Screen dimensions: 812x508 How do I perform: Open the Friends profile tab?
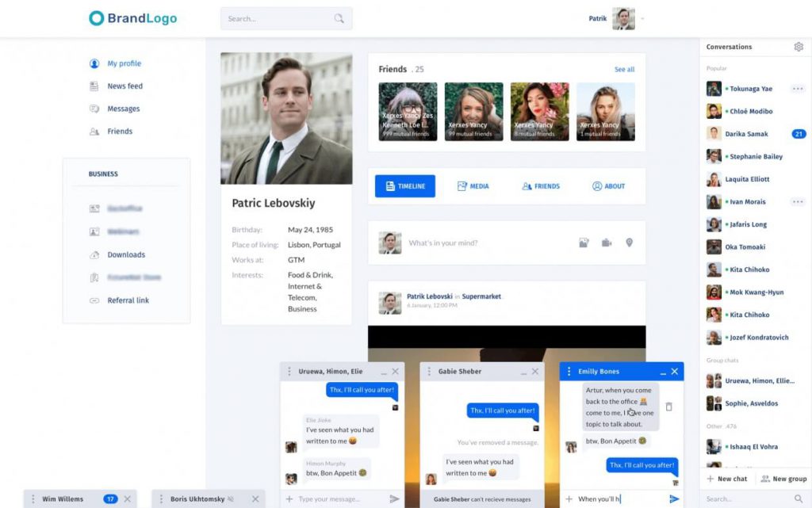pos(541,186)
